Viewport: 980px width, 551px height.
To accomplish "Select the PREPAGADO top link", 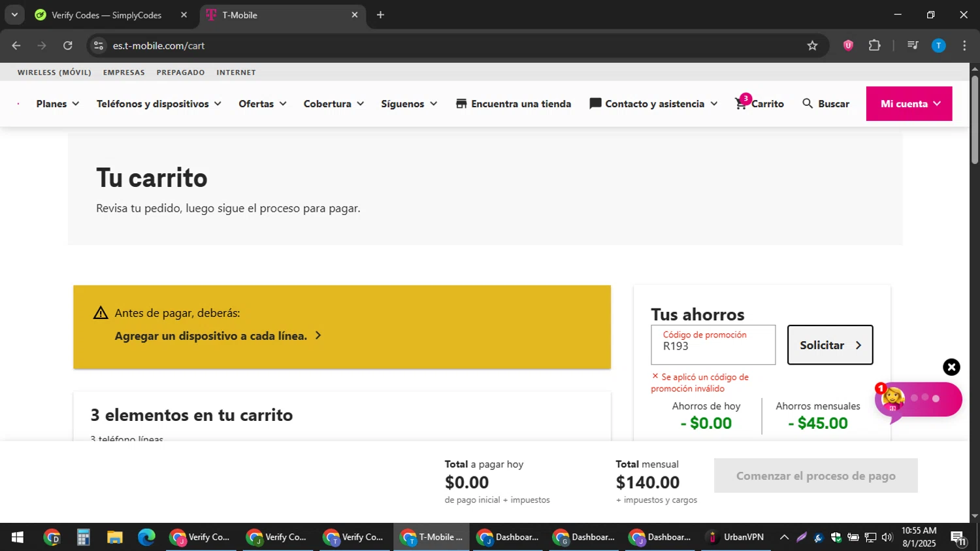I will point(180,72).
